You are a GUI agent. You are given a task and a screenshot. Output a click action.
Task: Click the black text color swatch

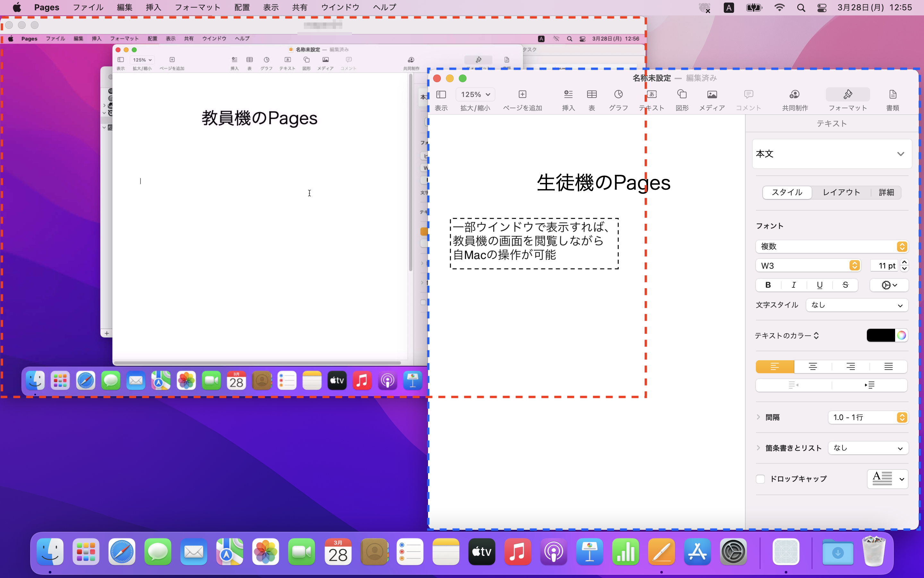(x=880, y=335)
